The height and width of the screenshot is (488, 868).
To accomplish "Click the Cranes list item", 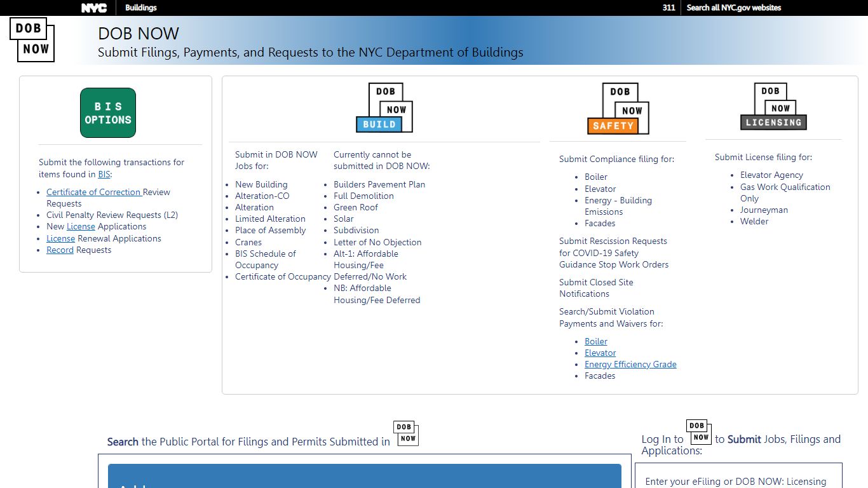I will (248, 242).
